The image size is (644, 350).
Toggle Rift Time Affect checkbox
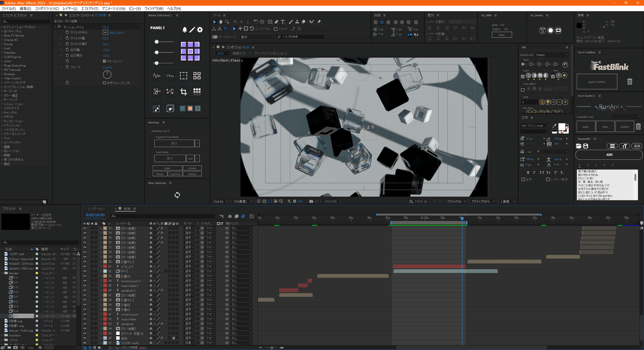click(523, 90)
